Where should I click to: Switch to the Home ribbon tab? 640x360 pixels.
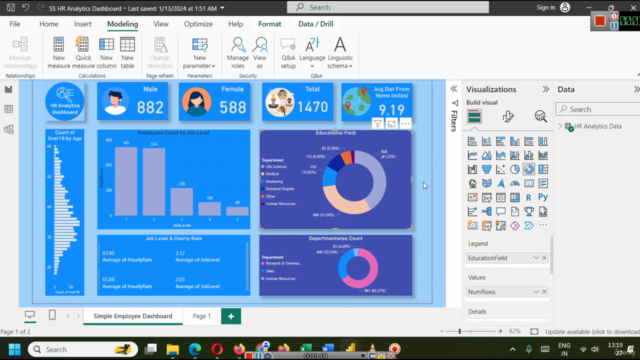tap(49, 24)
